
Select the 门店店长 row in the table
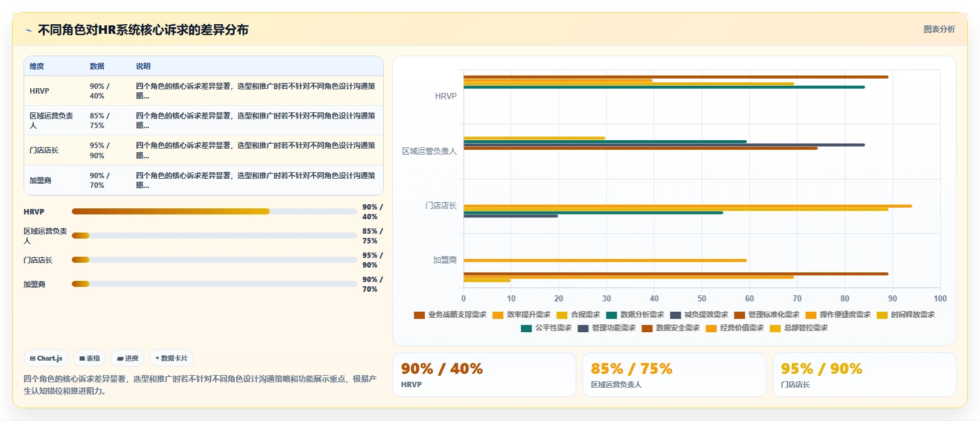click(203, 150)
